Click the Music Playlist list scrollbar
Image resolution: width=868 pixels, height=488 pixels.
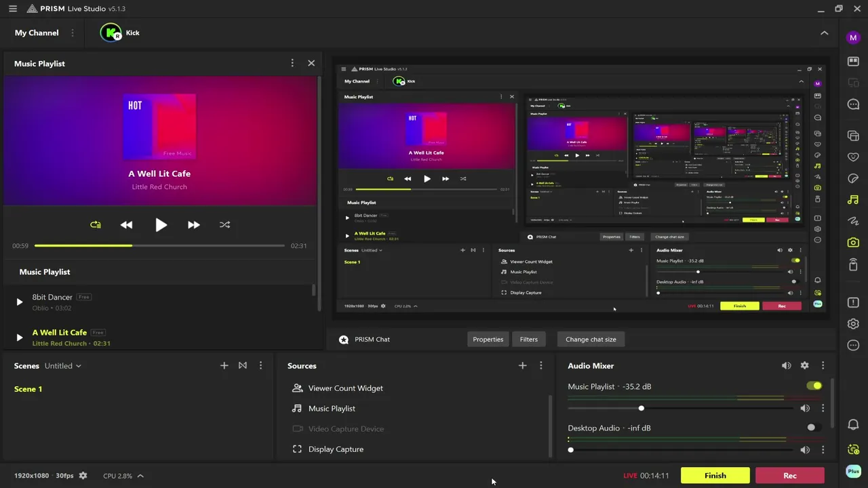[x=313, y=290]
